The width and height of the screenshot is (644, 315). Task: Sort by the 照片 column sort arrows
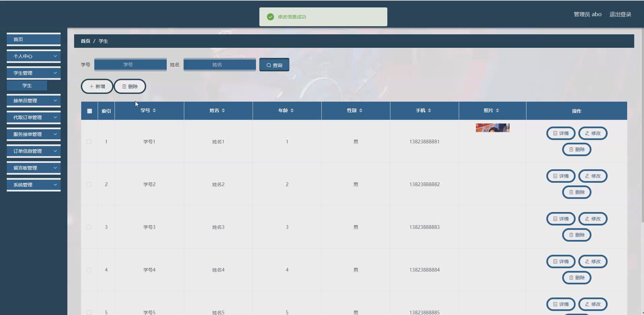click(497, 110)
